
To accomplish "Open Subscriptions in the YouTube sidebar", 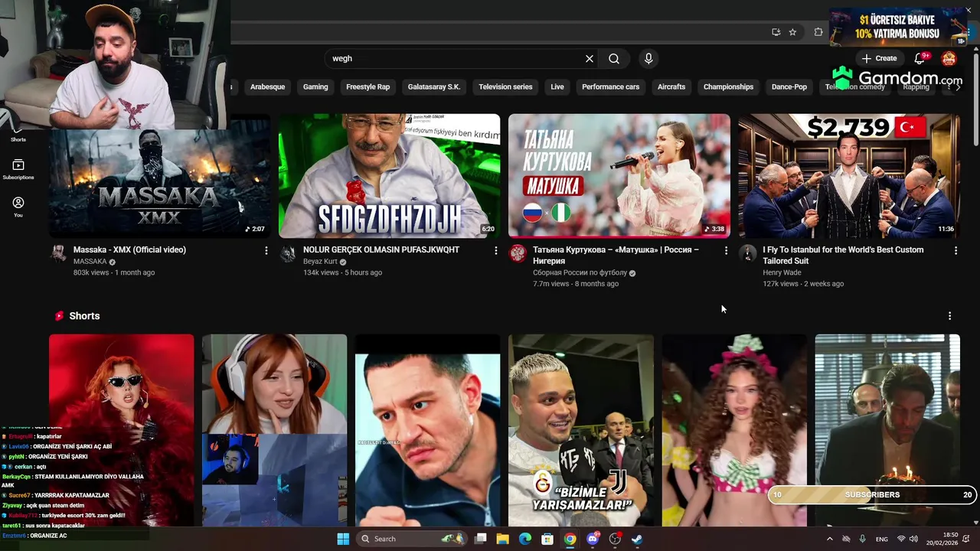I will [x=18, y=169].
